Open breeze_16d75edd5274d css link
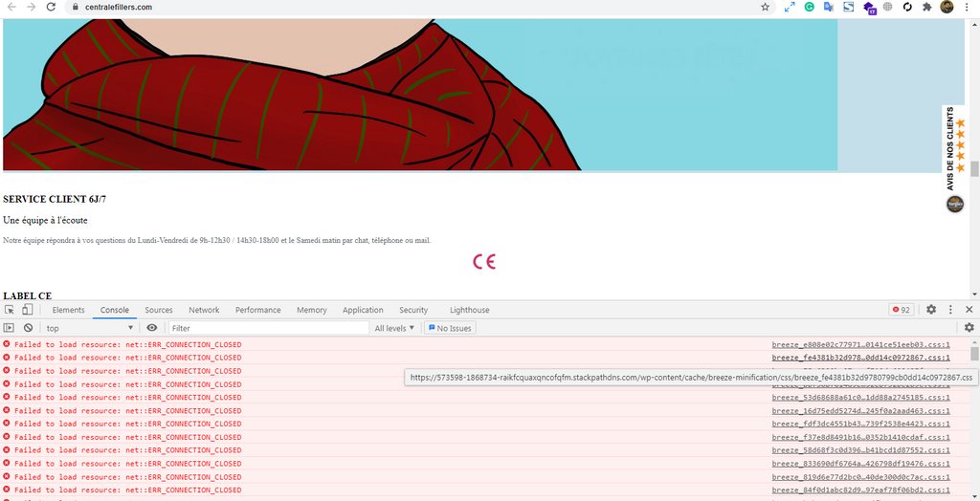 coord(860,410)
